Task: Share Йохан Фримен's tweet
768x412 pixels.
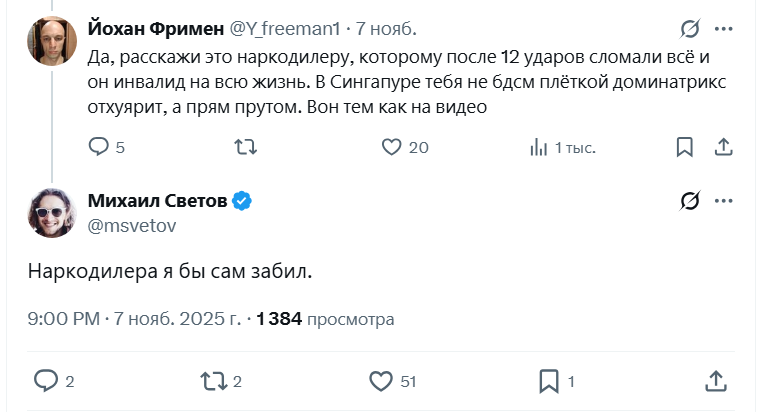Action: 724,147
